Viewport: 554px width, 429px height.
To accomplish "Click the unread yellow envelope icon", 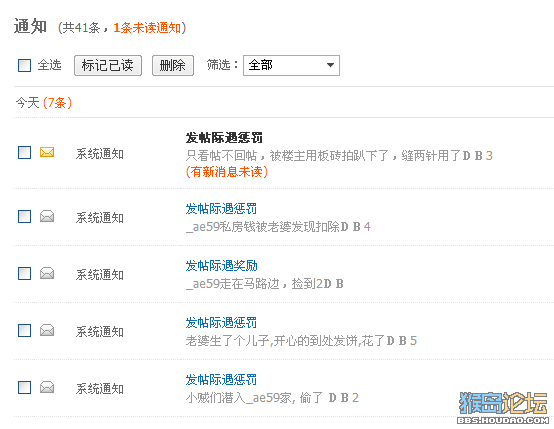I will (x=47, y=152).
